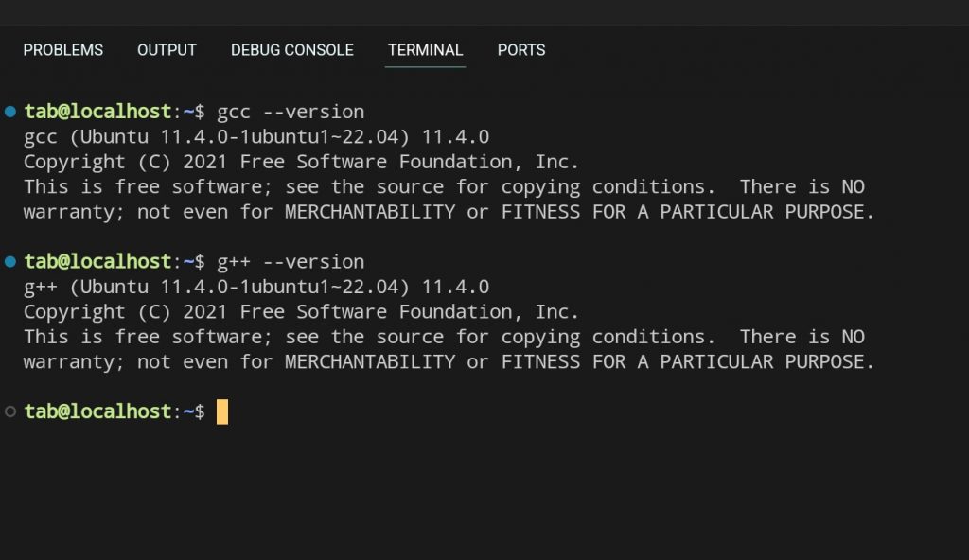Click the hollow circle at the empty prompt
Image resolution: width=969 pixels, height=560 pixels.
pyautogui.click(x=10, y=411)
